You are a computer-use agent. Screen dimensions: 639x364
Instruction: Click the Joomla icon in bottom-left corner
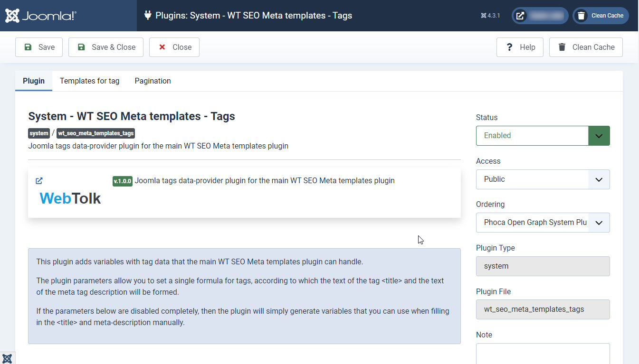[7, 358]
